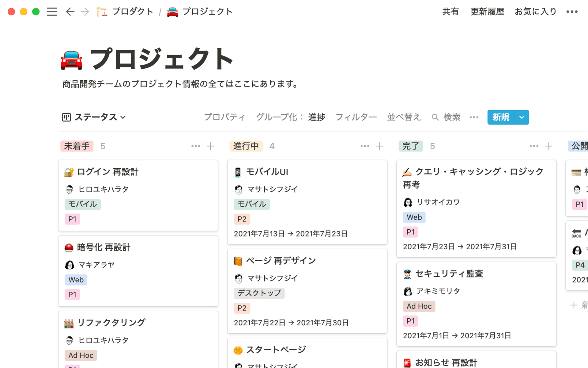Open the ログイン 再設計 card
Viewport: 588px width, 368px height.
point(138,172)
